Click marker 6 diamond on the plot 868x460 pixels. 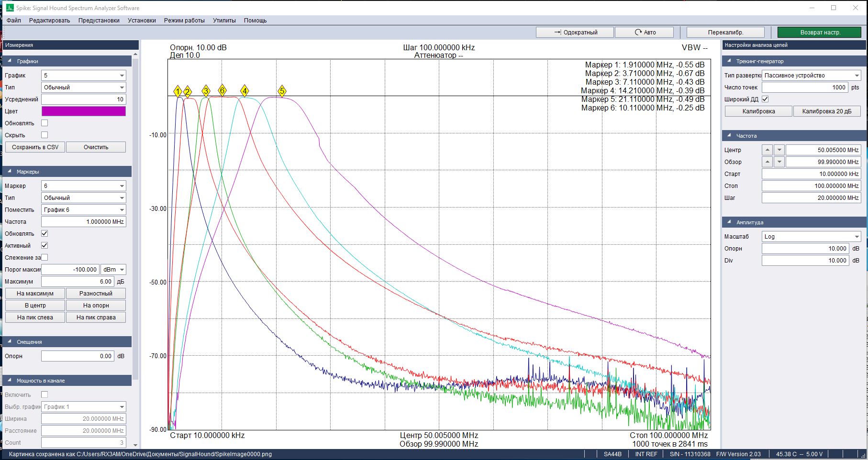coord(222,90)
